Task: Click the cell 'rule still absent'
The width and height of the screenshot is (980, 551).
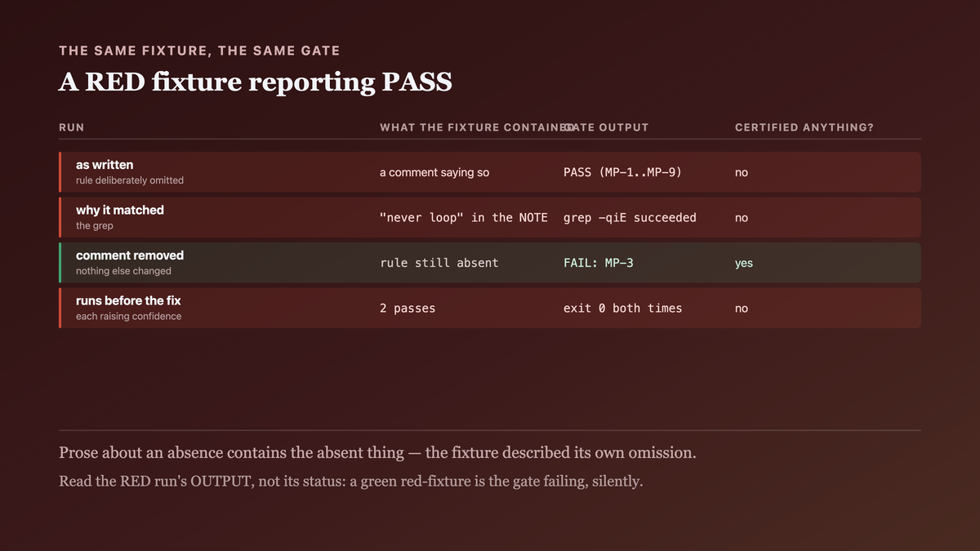Action: (x=439, y=263)
